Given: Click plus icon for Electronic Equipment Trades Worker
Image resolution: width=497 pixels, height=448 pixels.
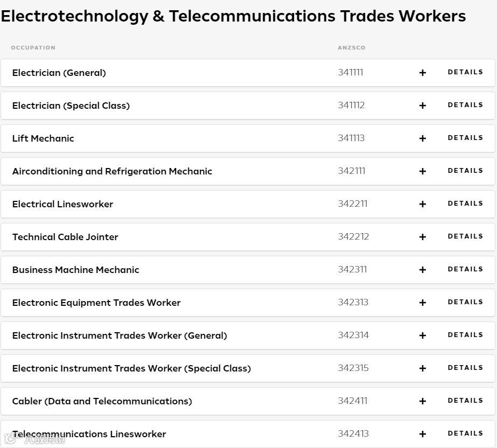Looking at the screenshot, I should [423, 303].
